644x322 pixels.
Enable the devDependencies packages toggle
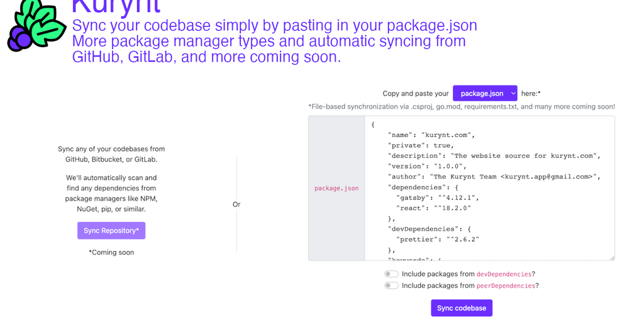(x=392, y=274)
